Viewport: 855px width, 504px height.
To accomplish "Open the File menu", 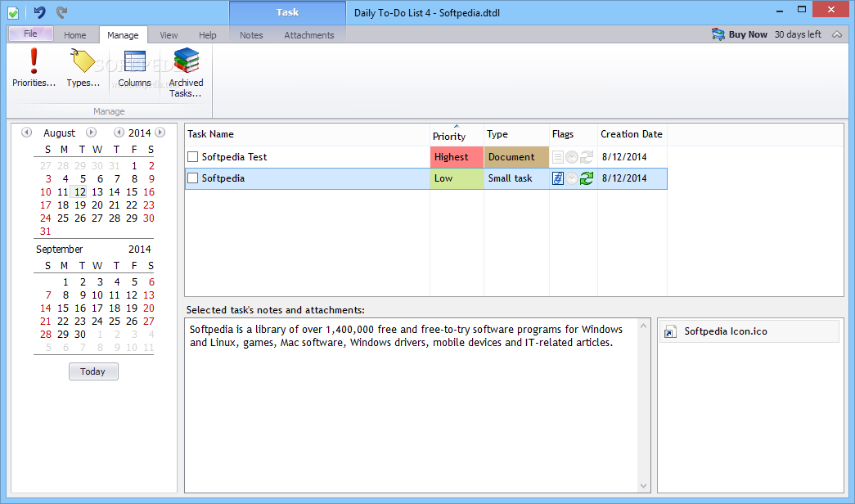I will point(30,34).
